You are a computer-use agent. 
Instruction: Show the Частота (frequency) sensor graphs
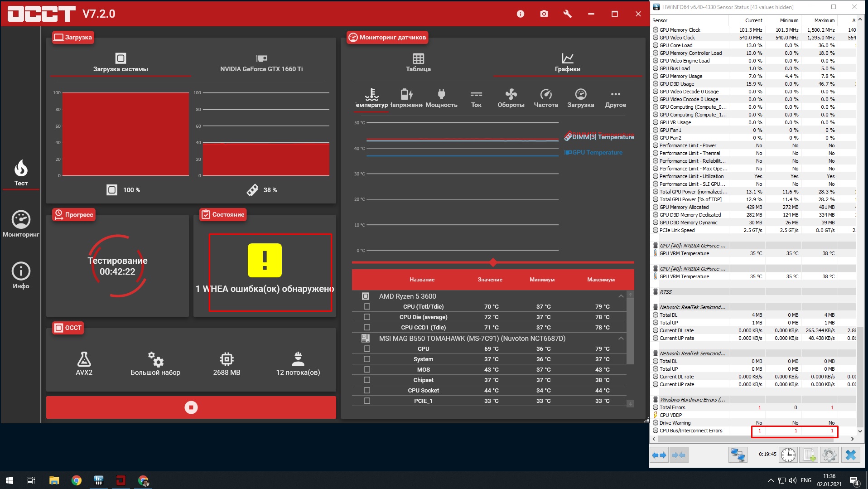[x=546, y=98]
